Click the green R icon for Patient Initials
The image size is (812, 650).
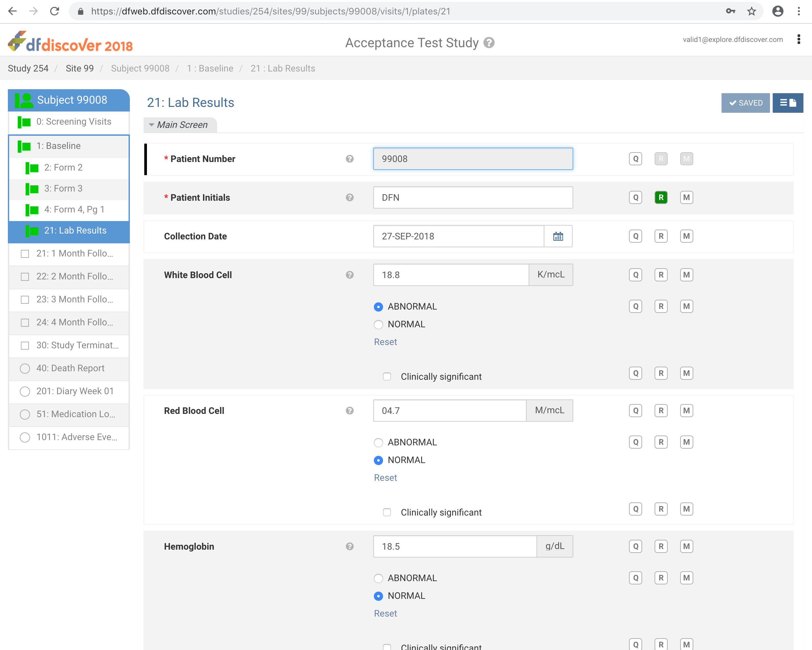(x=660, y=197)
